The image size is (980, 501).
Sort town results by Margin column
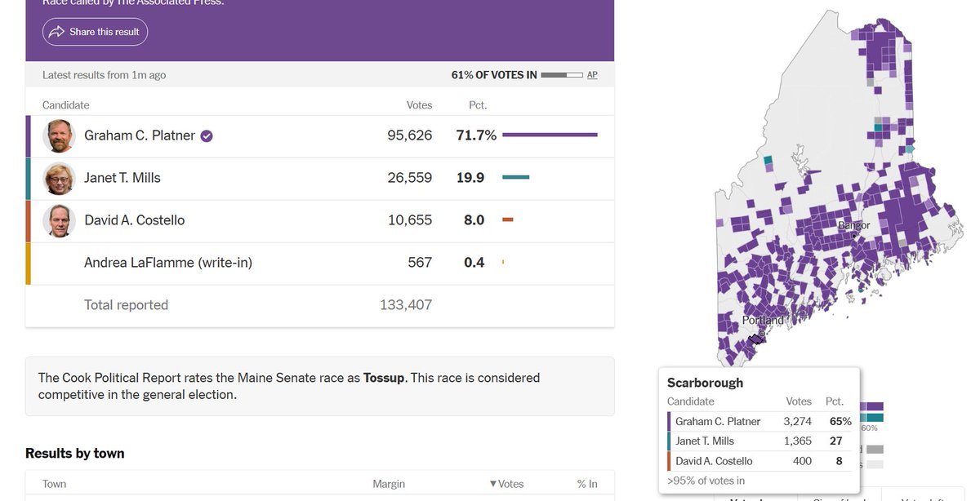click(x=389, y=484)
